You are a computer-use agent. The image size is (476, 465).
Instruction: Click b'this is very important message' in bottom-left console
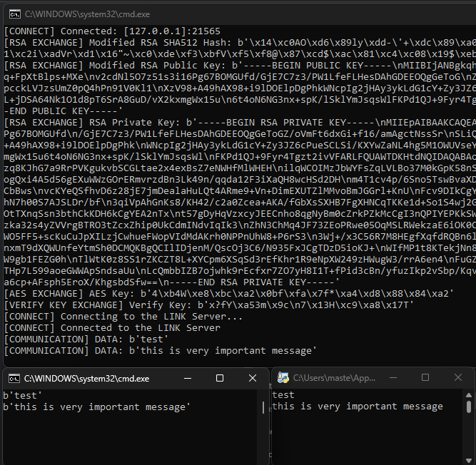click(96, 407)
